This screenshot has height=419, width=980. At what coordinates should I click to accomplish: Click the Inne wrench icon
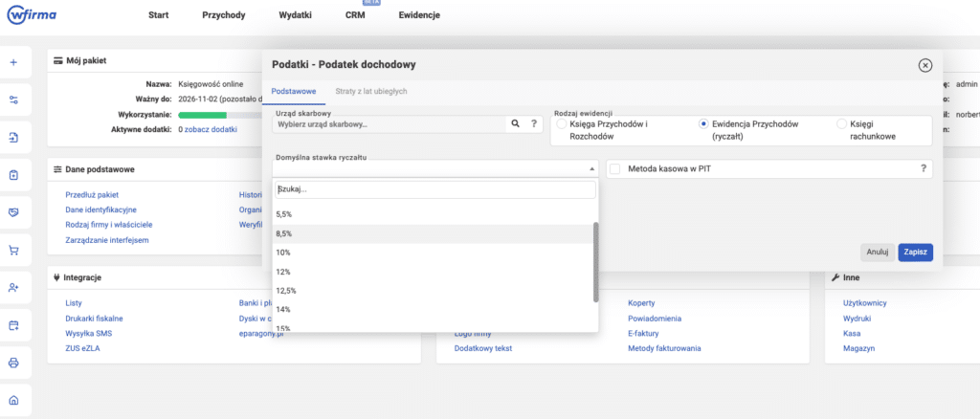click(835, 277)
